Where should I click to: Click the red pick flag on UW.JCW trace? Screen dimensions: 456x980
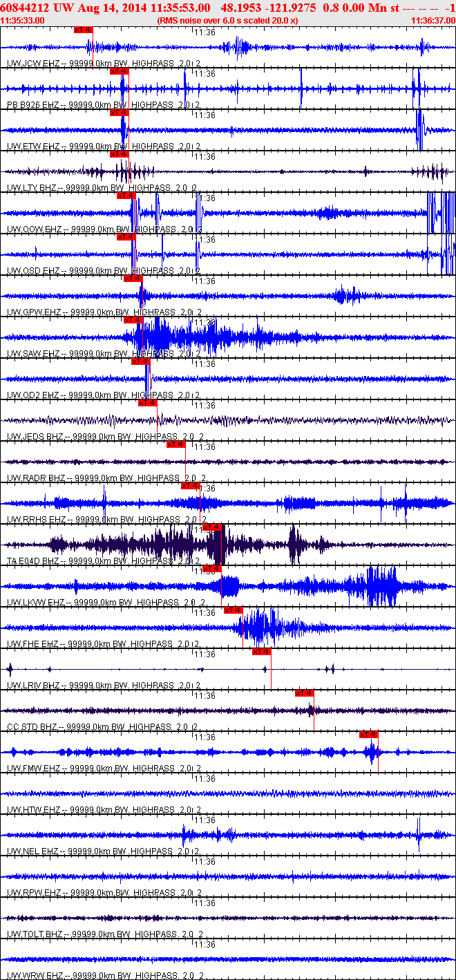pos(83,30)
